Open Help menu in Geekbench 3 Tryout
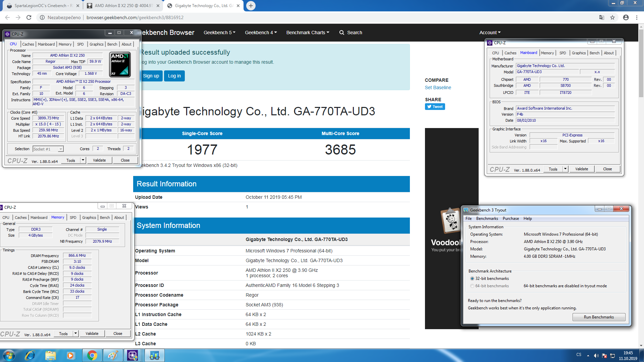Screen dimensions: 644x362 [528, 219]
